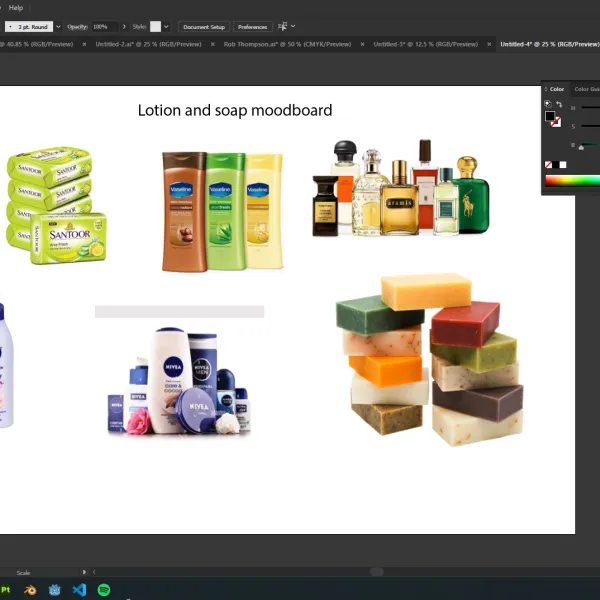The image size is (600, 600).
Task: Open the status bar Scale popup arrow
Action: click(x=84, y=572)
